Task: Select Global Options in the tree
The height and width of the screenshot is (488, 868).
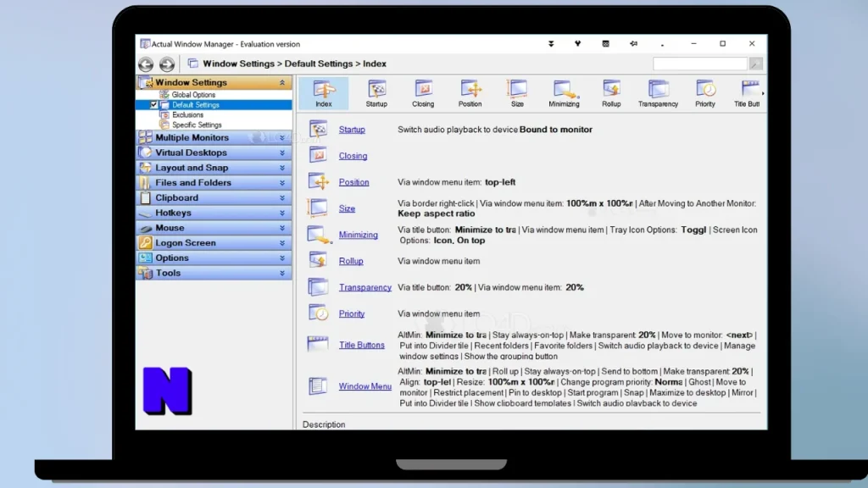Action: 193,95
